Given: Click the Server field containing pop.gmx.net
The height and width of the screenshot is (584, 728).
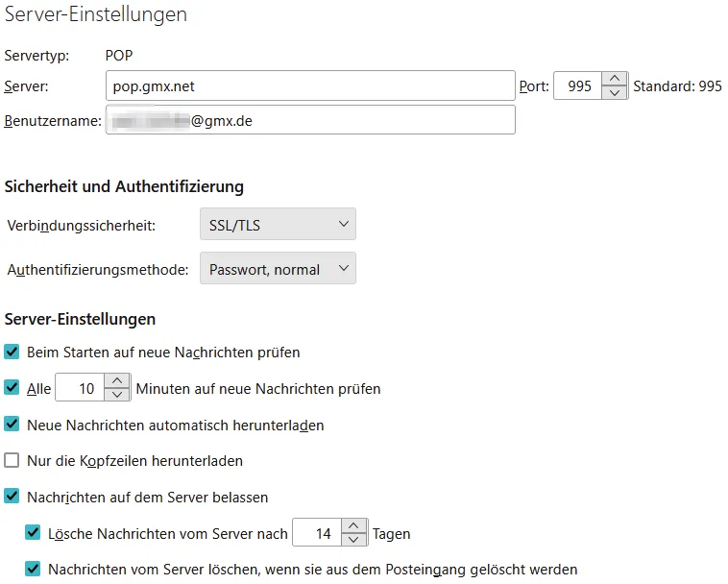Looking at the screenshot, I should tap(310, 85).
